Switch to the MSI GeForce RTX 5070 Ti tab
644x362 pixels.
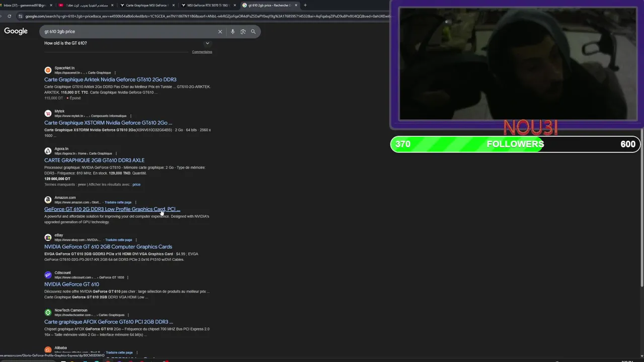pyautogui.click(x=209, y=5)
